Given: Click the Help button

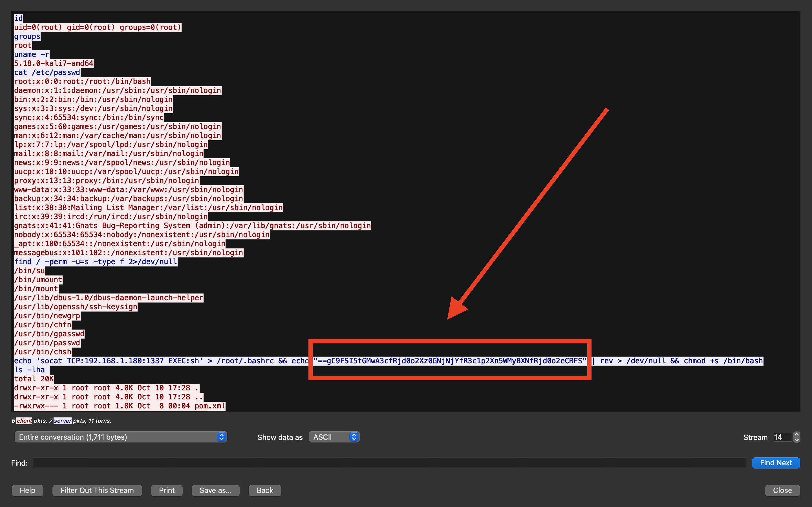Looking at the screenshot, I should coord(28,490).
